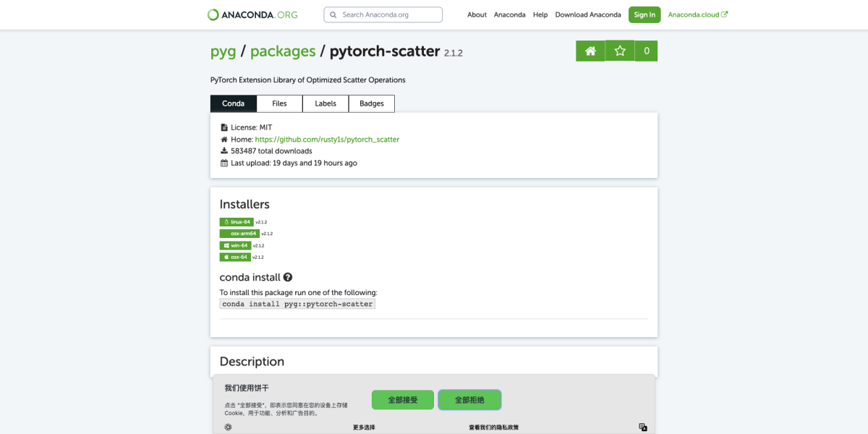Open the pytorch_scatter GitHub link

point(327,139)
